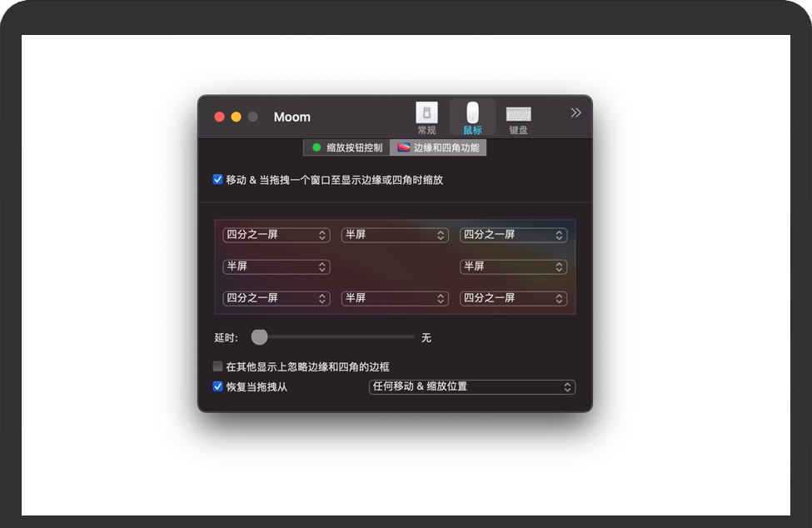Switch to 缩放按钮控制 tab
Image resolution: width=812 pixels, height=528 pixels.
(x=346, y=147)
